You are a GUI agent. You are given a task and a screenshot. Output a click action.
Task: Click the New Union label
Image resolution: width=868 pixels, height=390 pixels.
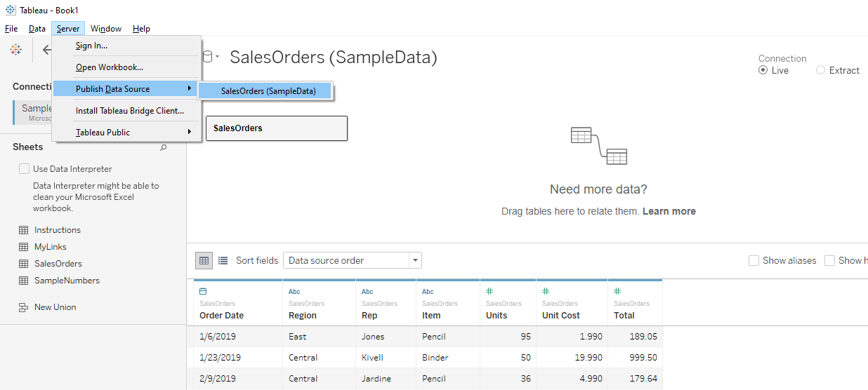[55, 307]
